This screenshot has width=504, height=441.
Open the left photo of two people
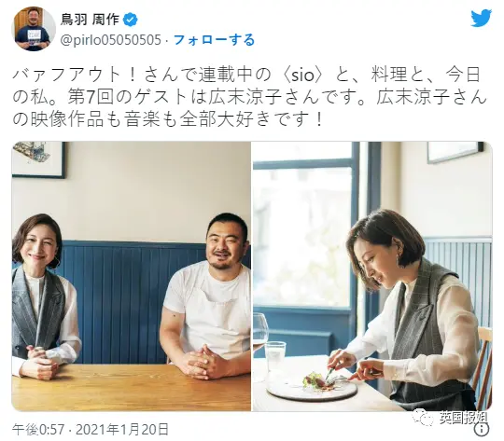point(132,276)
